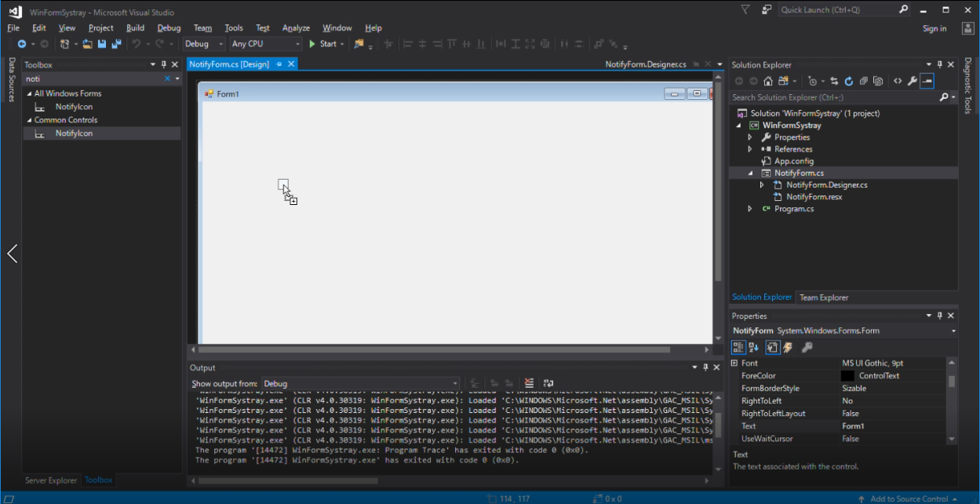
Task: Click the account avatar icon
Action: [x=967, y=28]
